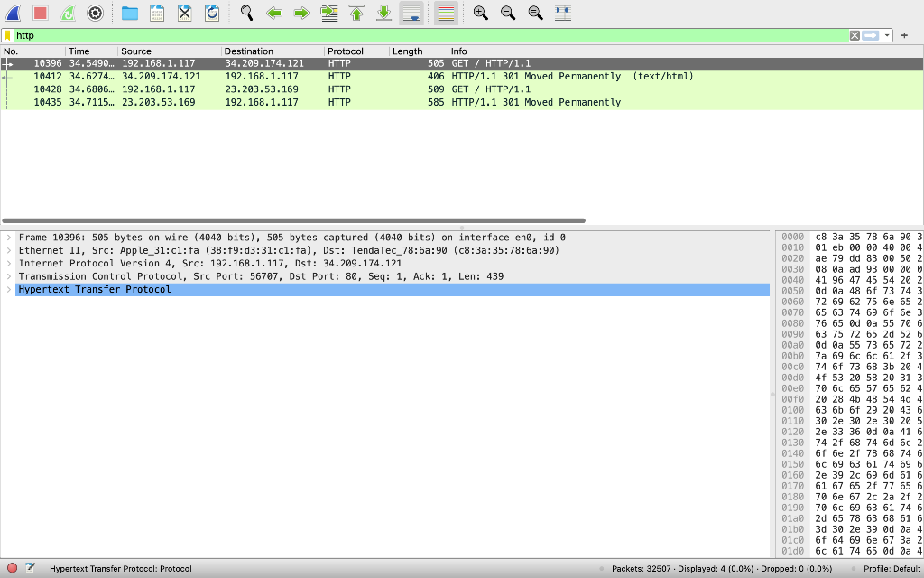Sort by the Info column header
This screenshot has width=924, height=578.
[x=686, y=51]
